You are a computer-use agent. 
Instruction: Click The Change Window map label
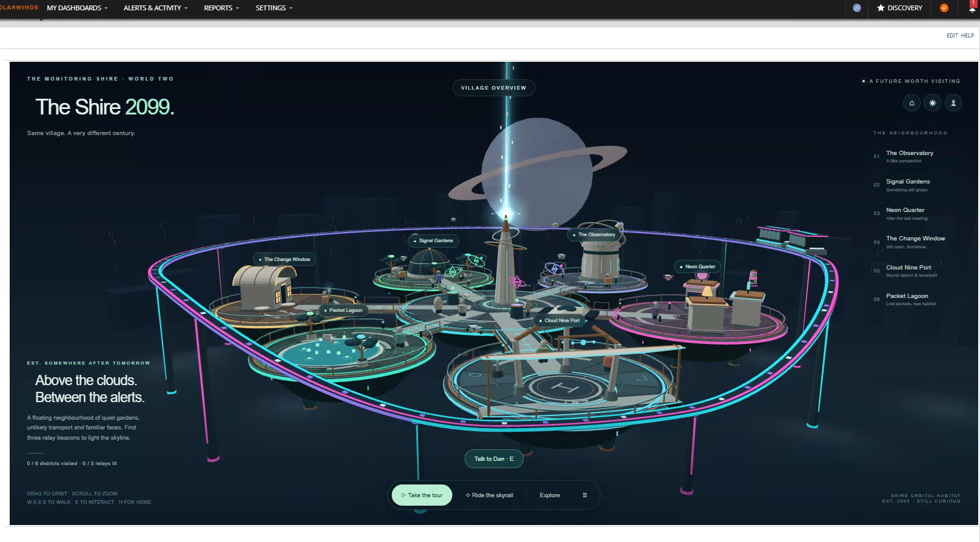click(x=284, y=259)
